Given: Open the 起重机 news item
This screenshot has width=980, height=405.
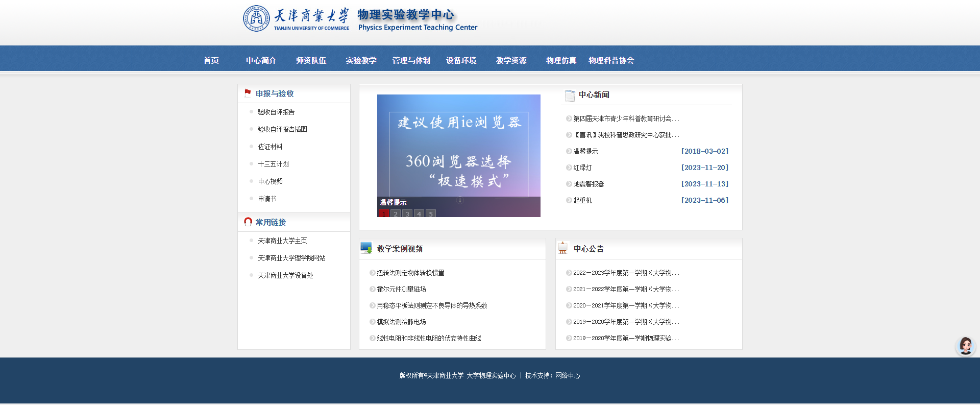Looking at the screenshot, I should tap(582, 200).
